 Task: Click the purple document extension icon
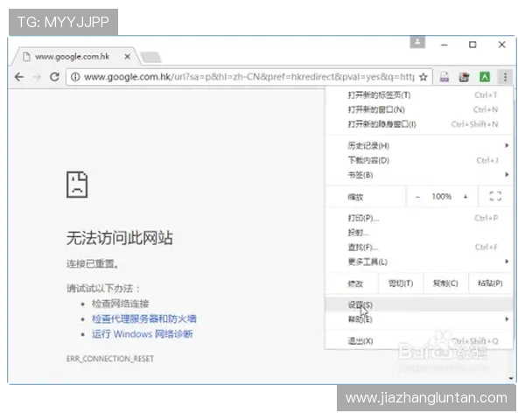(444, 77)
